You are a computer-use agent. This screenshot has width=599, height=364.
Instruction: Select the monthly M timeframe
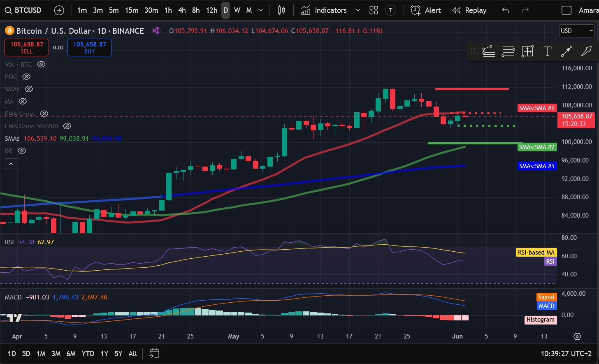[249, 10]
